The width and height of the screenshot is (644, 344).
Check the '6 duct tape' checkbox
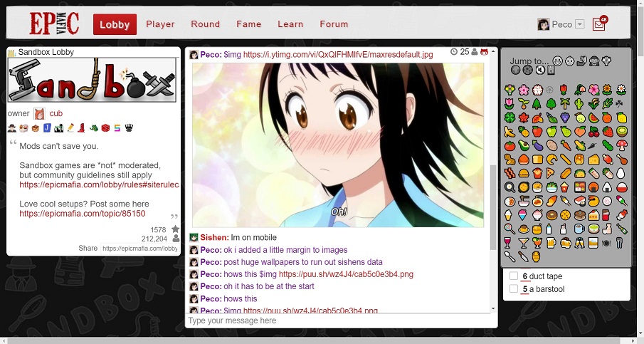[x=513, y=276]
